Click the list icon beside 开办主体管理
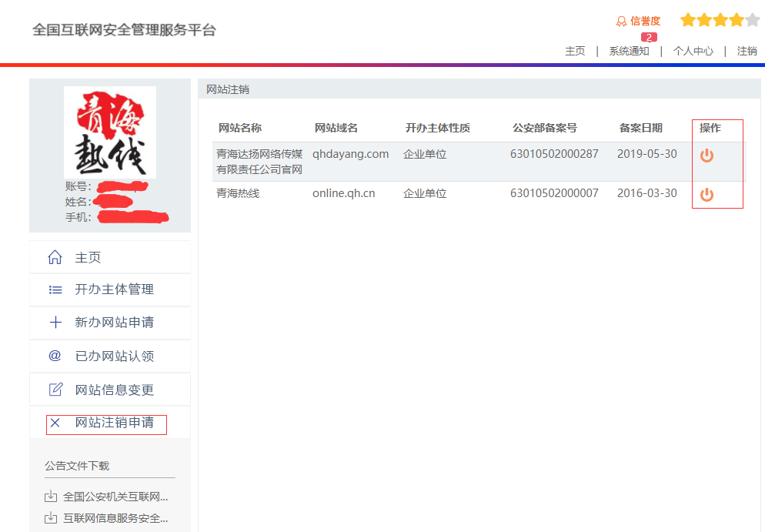The height and width of the screenshot is (532, 765). pos(55,290)
